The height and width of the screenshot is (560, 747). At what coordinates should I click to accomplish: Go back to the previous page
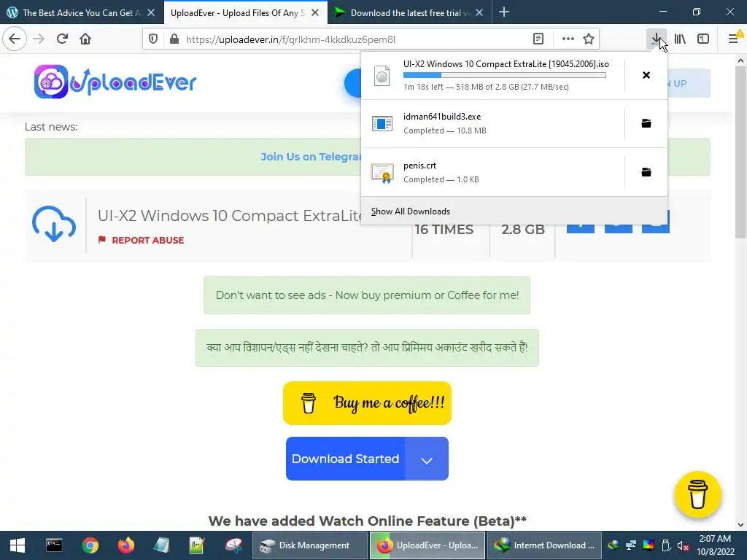click(15, 39)
